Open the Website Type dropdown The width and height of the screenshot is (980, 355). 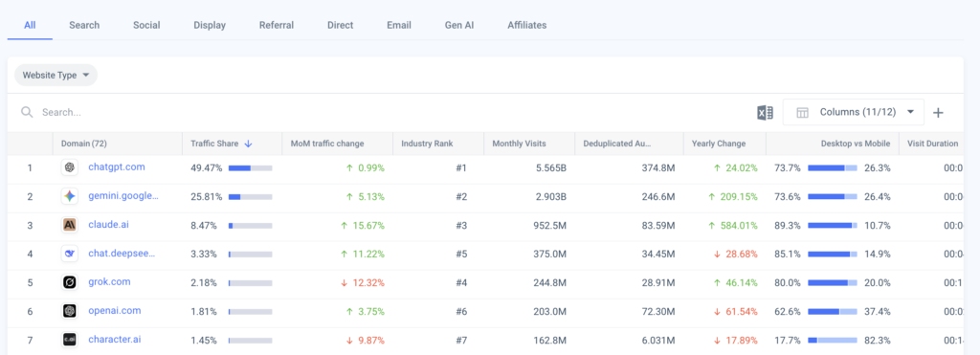tap(56, 75)
